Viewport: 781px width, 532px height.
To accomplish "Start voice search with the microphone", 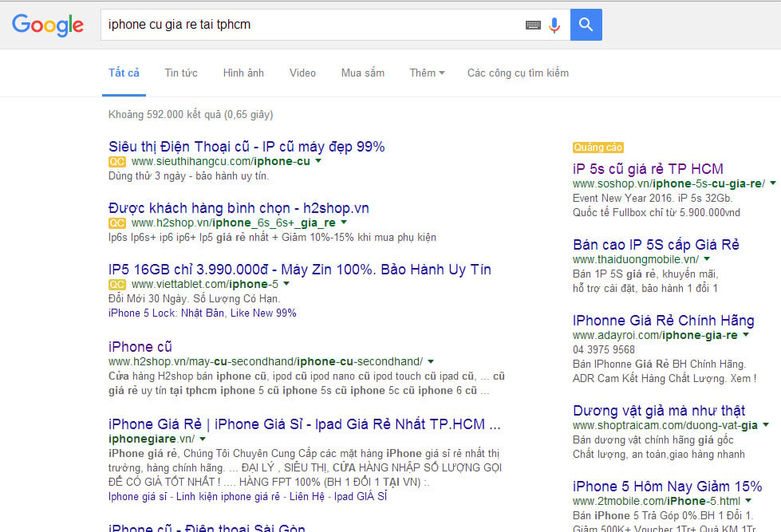I will coord(554,25).
